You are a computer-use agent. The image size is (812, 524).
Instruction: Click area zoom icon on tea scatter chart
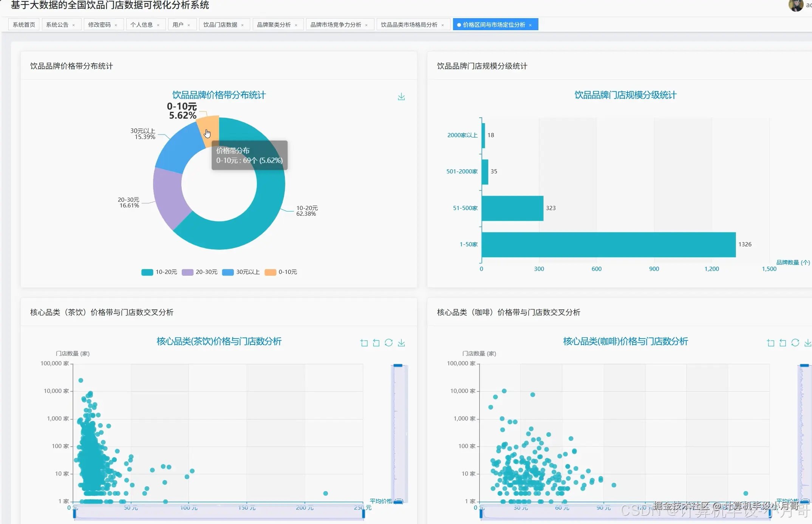(x=364, y=343)
